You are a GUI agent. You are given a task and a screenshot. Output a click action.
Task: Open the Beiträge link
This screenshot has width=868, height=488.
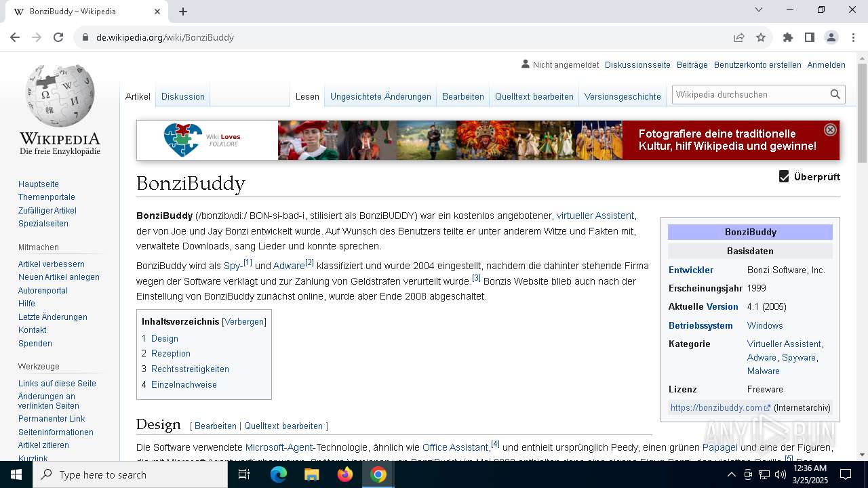click(692, 65)
